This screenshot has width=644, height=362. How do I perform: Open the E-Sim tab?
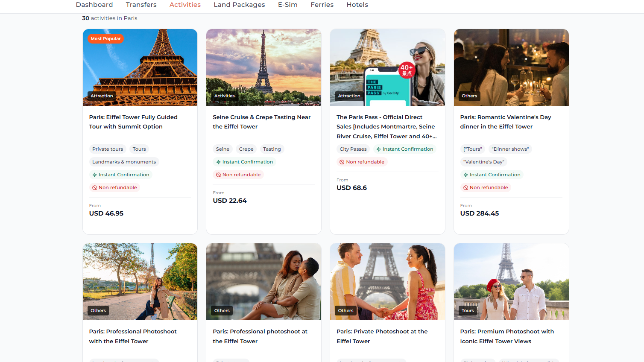[288, 5]
